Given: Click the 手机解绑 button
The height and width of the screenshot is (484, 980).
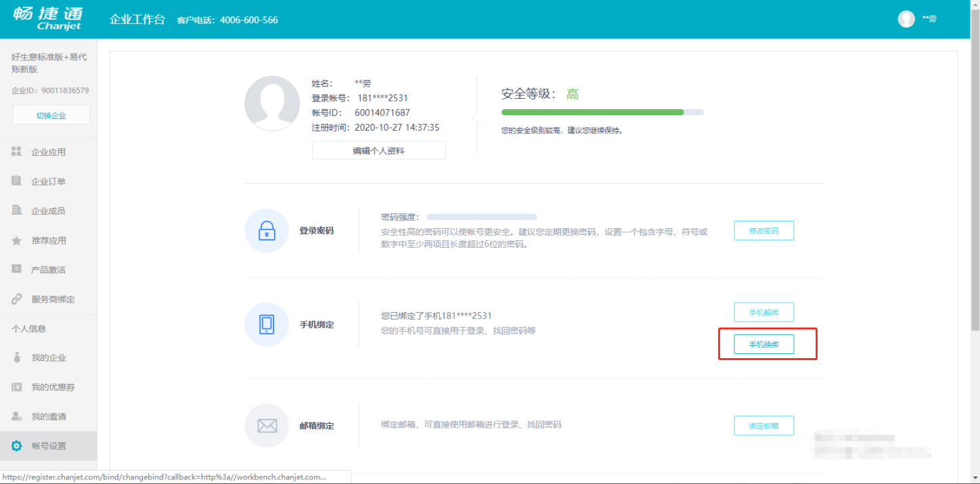Looking at the screenshot, I should tap(764, 313).
